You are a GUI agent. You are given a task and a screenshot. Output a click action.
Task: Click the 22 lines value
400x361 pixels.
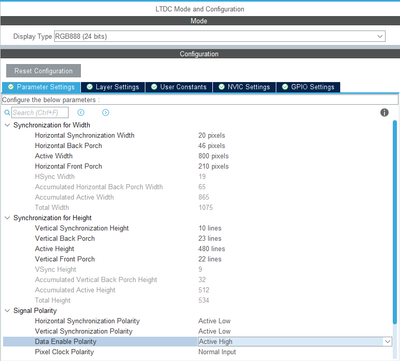[x=210, y=259]
